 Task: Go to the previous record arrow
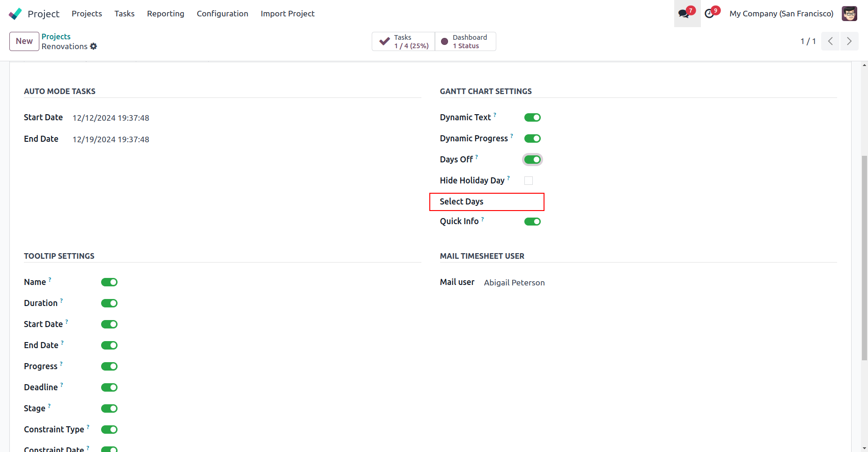(x=830, y=41)
